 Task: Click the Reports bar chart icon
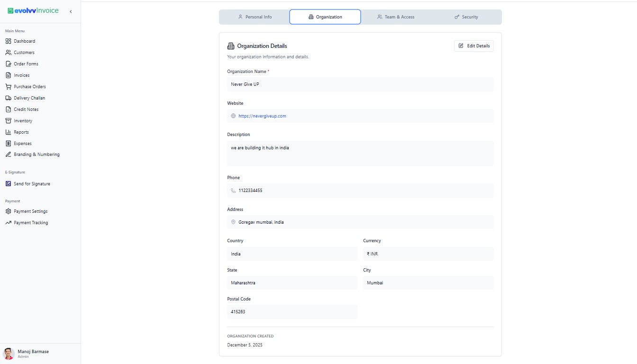coord(8,132)
